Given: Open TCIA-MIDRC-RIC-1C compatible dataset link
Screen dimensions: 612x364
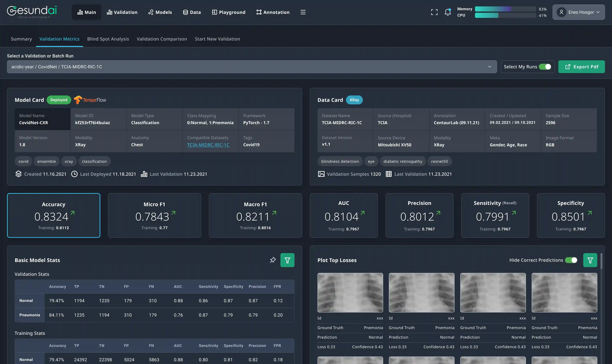Looking at the screenshot, I should (208, 145).
